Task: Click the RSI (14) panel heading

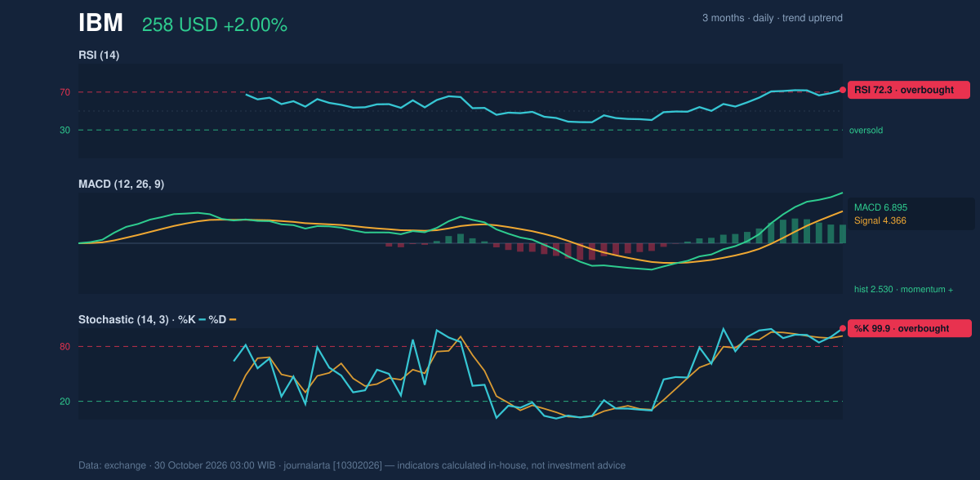Action: 99,55
